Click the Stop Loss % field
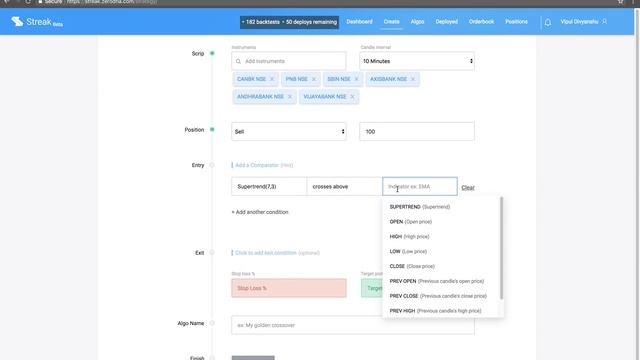Screen dimensions: 640x360 [x=289, y=288]
